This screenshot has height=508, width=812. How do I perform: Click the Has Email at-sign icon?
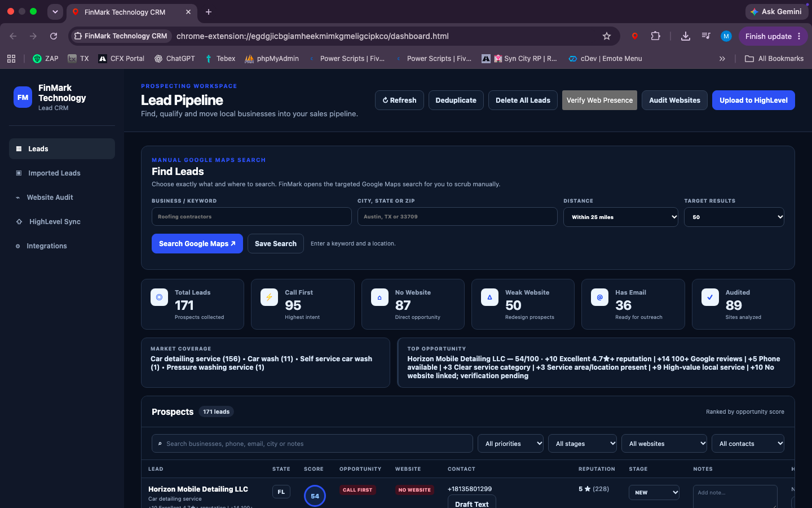coord(599,297)
